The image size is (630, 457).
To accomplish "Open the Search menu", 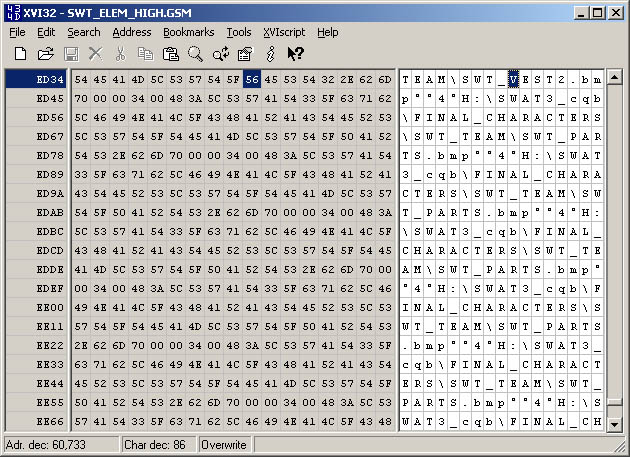I will click(84, 32).
